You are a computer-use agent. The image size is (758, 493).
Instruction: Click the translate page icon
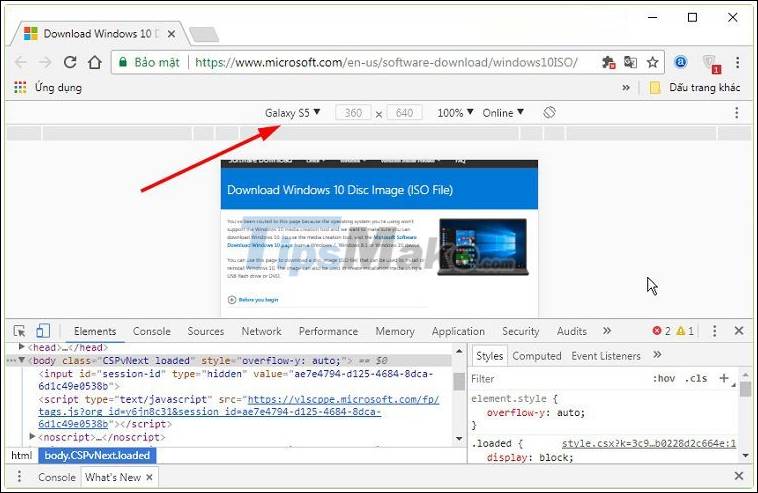[x=630, y=62]
